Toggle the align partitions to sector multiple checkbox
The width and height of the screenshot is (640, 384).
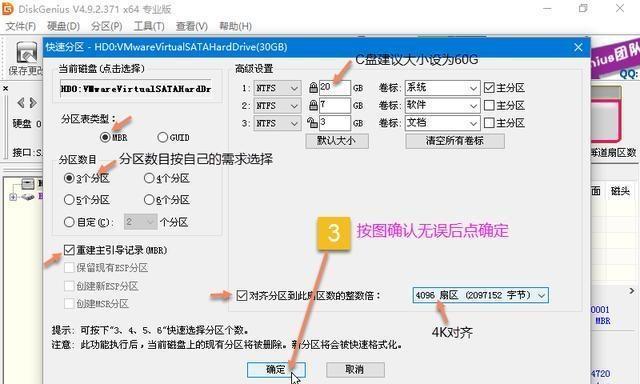[x=242, y=295]
